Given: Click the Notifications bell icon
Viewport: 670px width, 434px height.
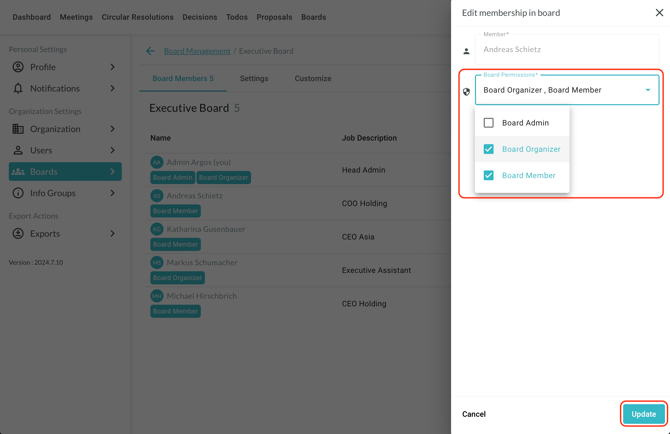Looking at the screenshot, I should click(18, 88).
